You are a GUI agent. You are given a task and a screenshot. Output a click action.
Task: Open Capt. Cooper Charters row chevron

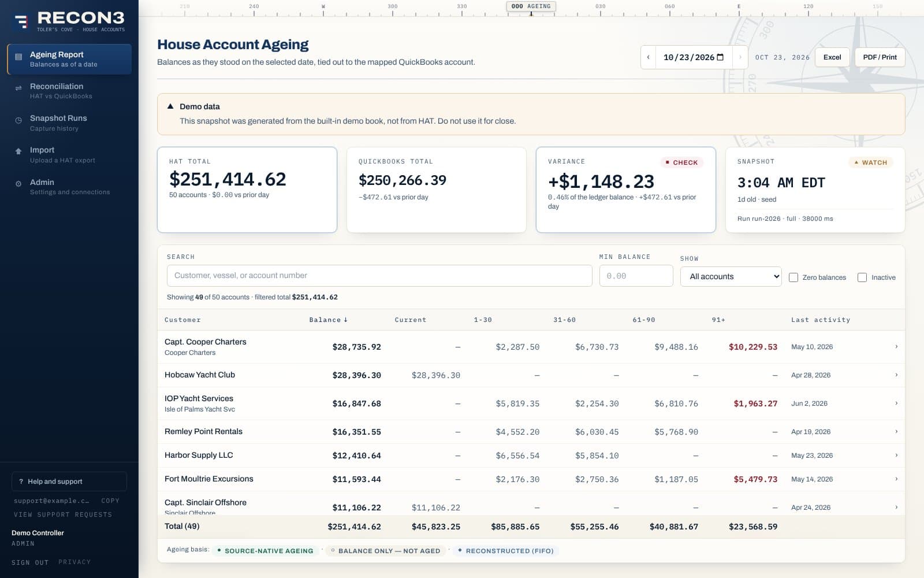pyautogui.click(x=896, y=347)
